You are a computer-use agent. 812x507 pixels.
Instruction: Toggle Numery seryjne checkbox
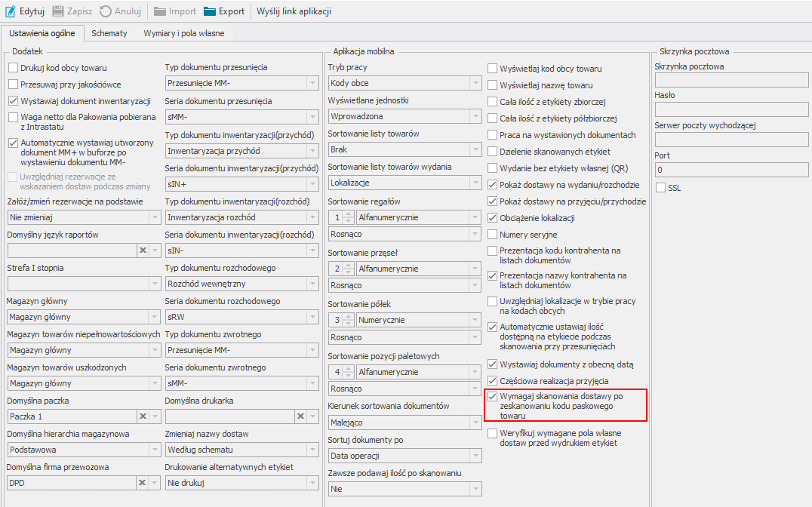[493, 235]
